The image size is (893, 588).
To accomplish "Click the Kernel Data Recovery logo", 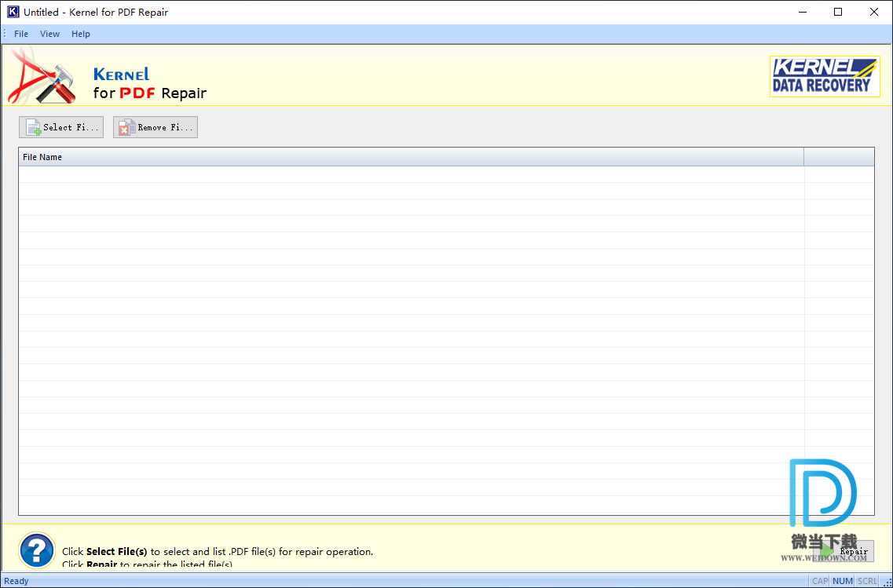I will 825,76.
